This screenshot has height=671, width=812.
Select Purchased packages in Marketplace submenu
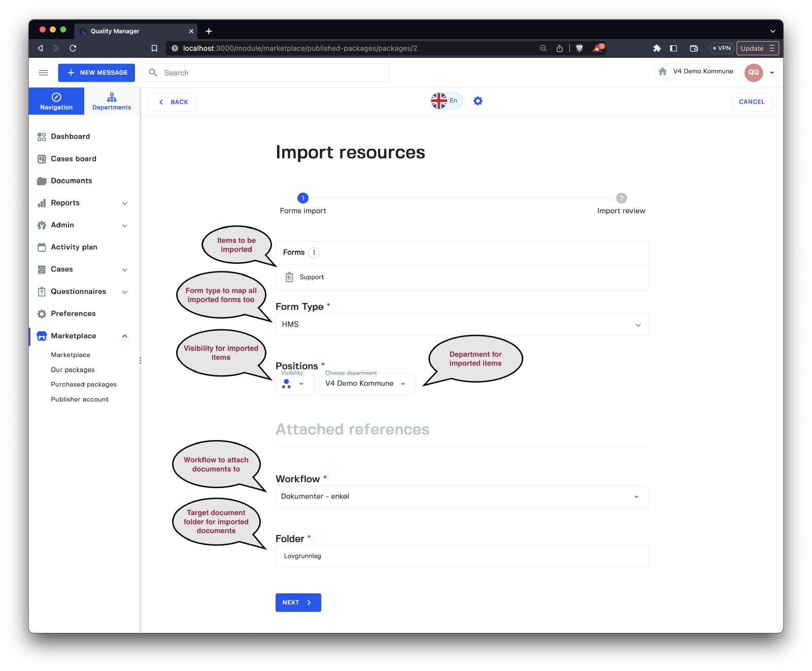pyautogui.click(x=84, y=385)
